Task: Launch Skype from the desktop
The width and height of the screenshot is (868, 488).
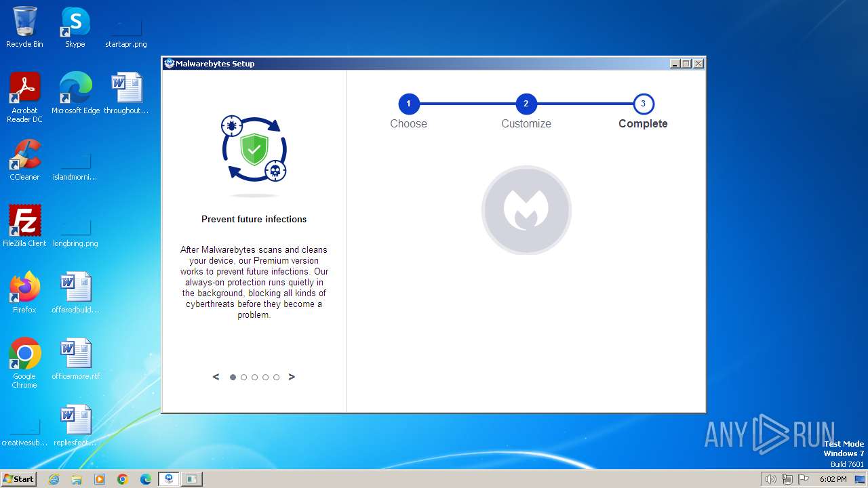Action: coord(75,27)
